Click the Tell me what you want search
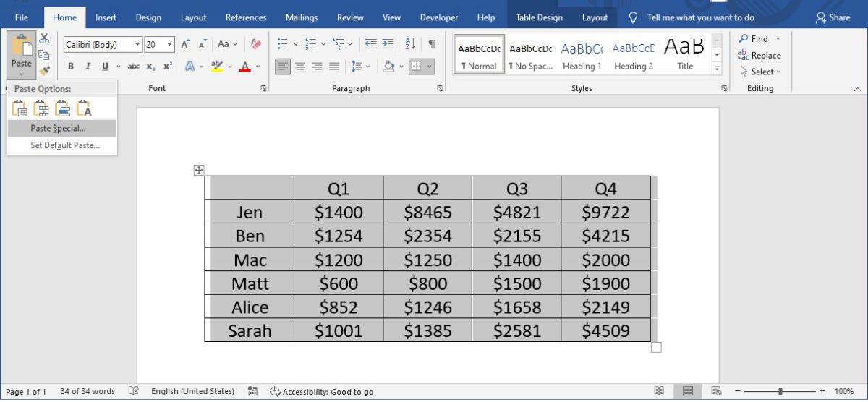Image resolution: width=868 pixels, height=402 pixels. coord(692,17)
